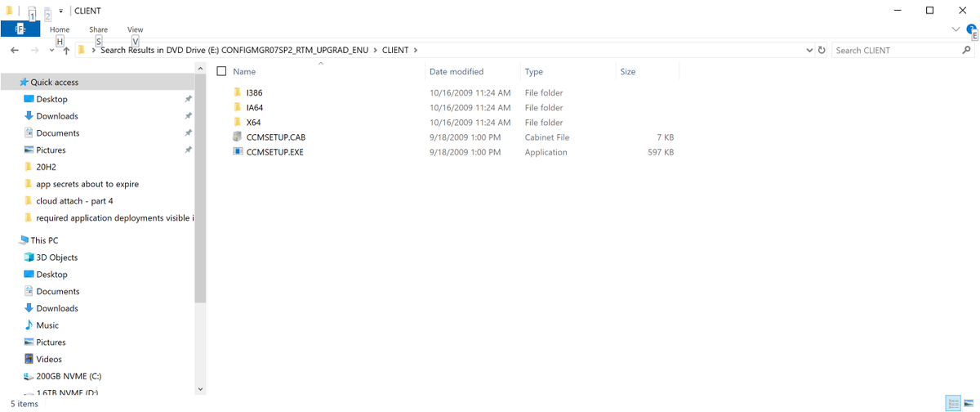980x412 pixels.
Task: Select Desktop under This PC
Action: point(51,275)
